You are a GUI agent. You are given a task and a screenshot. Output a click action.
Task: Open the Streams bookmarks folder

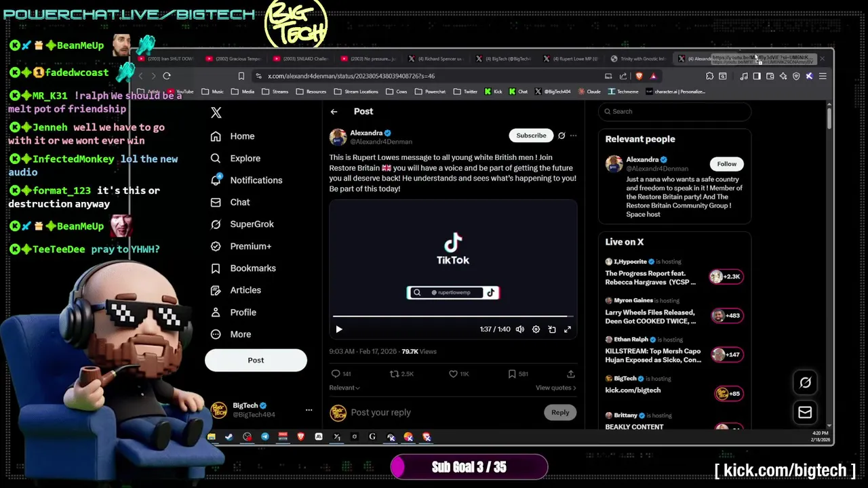coord(275,91)
